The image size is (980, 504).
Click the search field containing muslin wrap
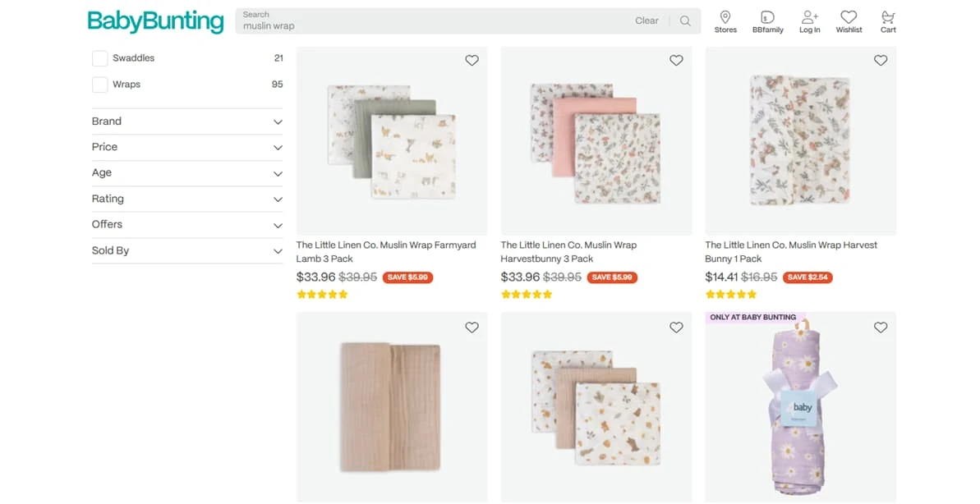(x=435, y=25)
